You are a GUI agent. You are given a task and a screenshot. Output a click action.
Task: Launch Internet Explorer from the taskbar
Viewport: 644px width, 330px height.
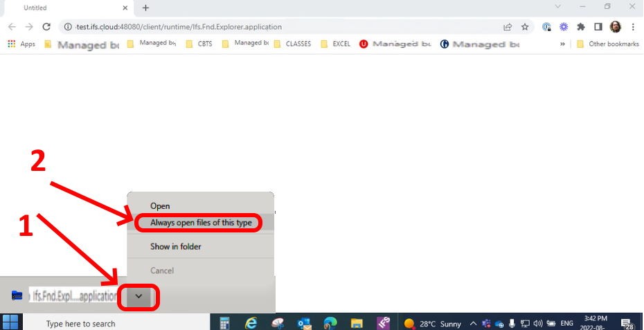click(251, 323)
